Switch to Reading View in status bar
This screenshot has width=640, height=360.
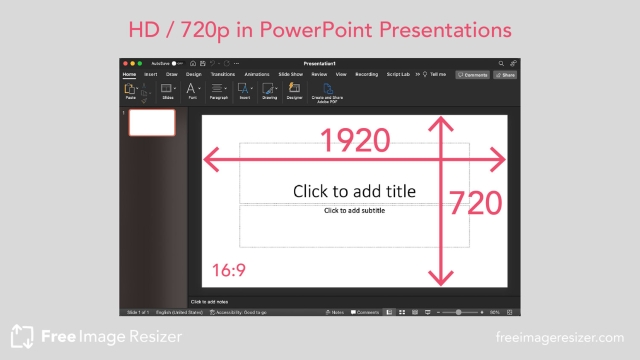(x=415, y=312)
